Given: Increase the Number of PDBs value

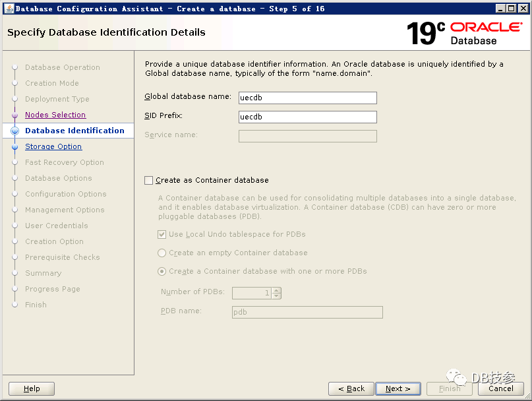Looking at the screenshot, I should (277, 290).
